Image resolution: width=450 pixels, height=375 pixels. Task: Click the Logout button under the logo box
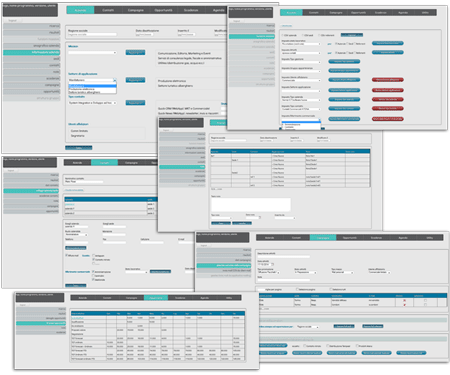pyautogui.click(x=13, y=21)
